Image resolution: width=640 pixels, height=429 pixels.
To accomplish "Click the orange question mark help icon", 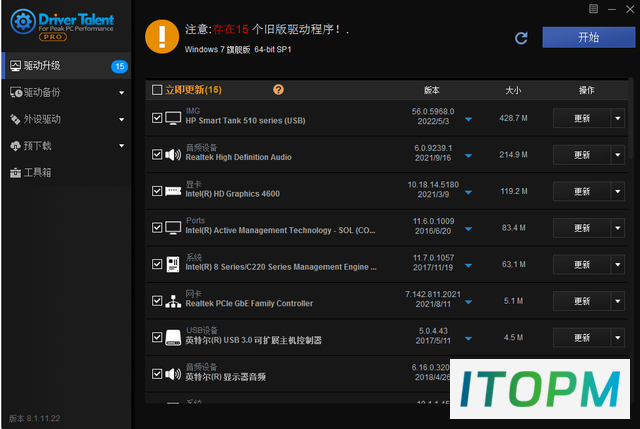I will click(x=278, y=89).
